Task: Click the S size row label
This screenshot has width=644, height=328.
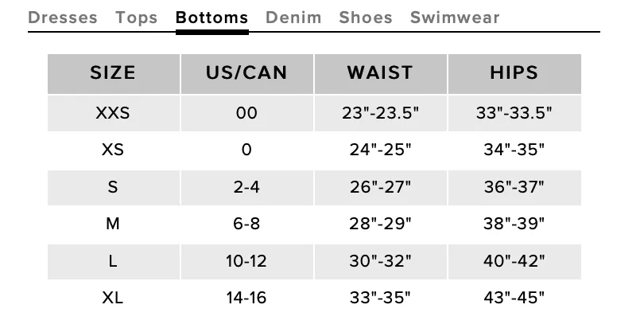Action: (x=114, y=187)
